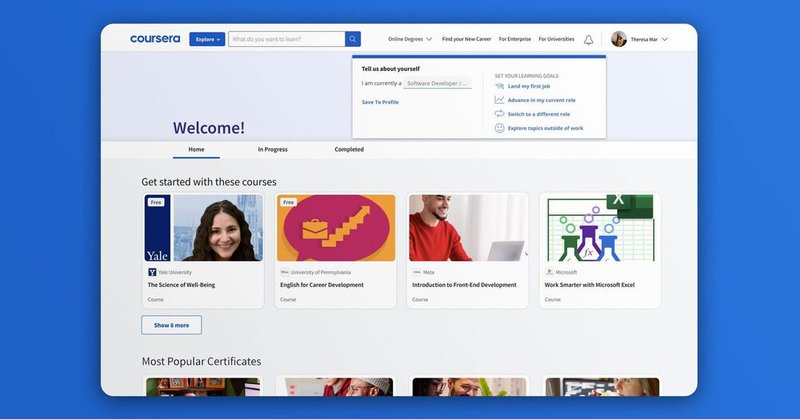Viewport: 800px width, 419px height.
Task: Open the notifications bell
Action: point(588,40)
